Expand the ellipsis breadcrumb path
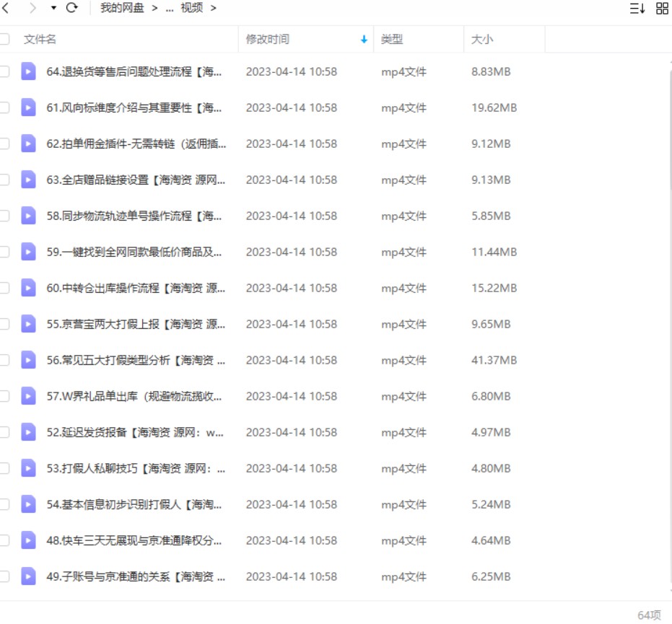 170,9
